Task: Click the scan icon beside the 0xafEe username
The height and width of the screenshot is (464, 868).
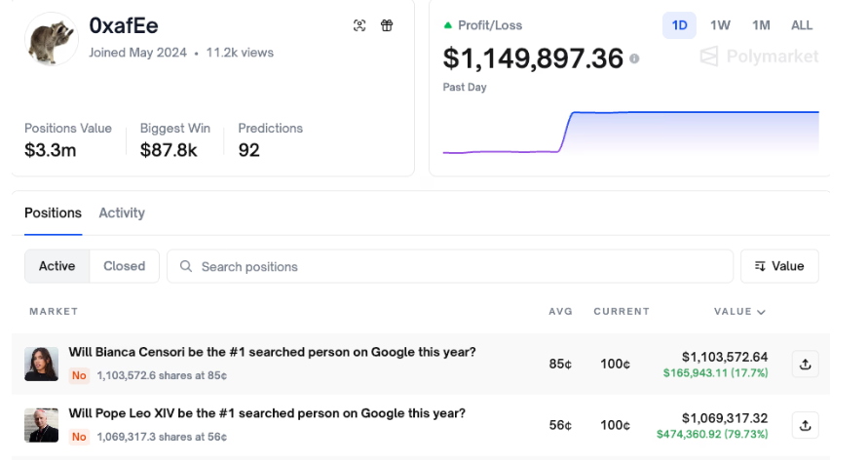Action: [359, 25]
